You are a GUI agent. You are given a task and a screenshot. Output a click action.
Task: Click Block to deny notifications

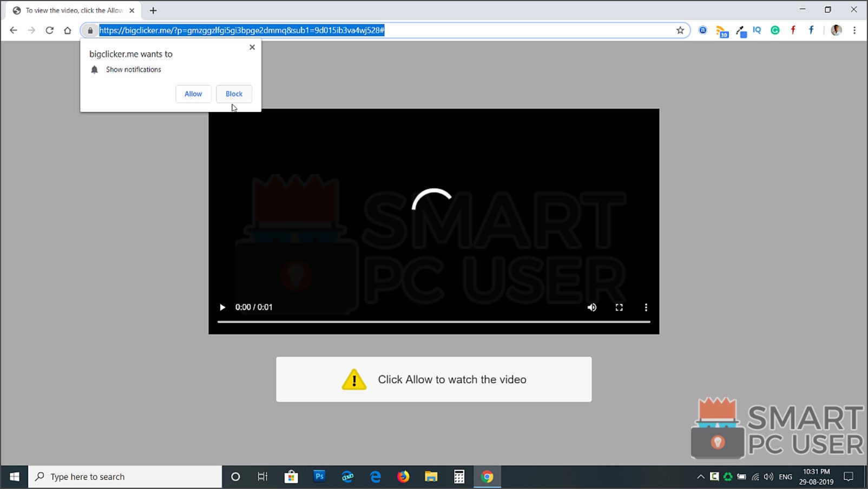pyautogui.click(x=234, y=94)
